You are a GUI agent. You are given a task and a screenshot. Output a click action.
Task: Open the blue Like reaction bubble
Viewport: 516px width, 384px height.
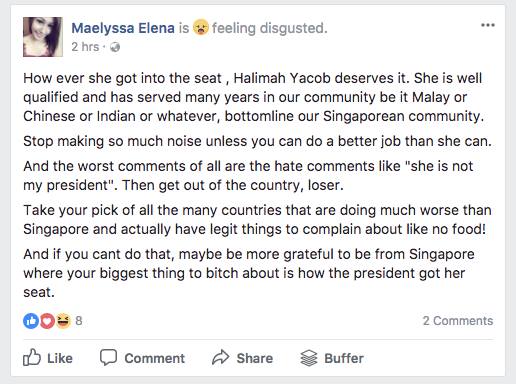(x=31, y=321)
